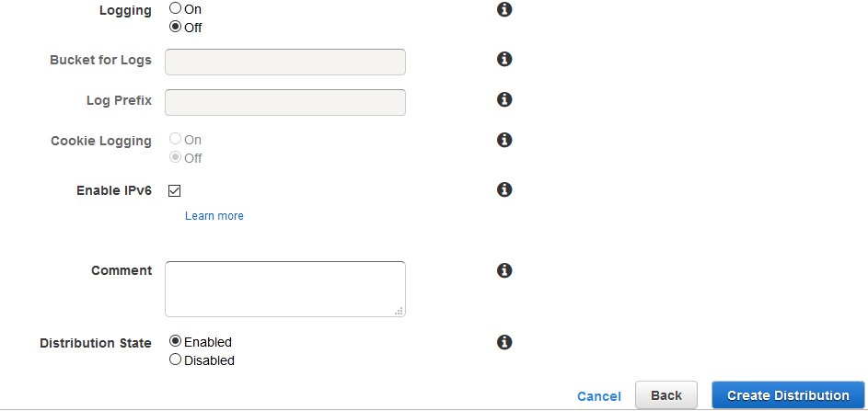Toggle the Enable IPv6 checkbox

pos(175,190)
